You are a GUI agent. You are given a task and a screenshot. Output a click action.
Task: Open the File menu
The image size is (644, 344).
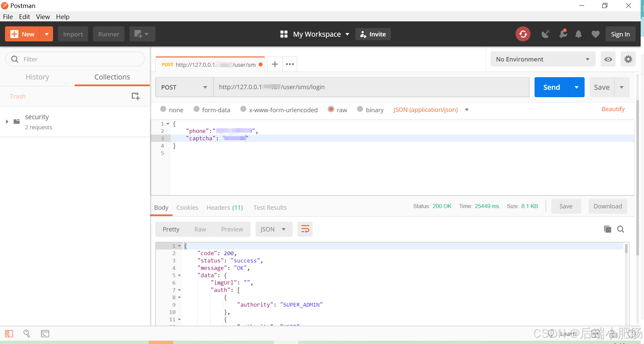(x=8, y=17)
